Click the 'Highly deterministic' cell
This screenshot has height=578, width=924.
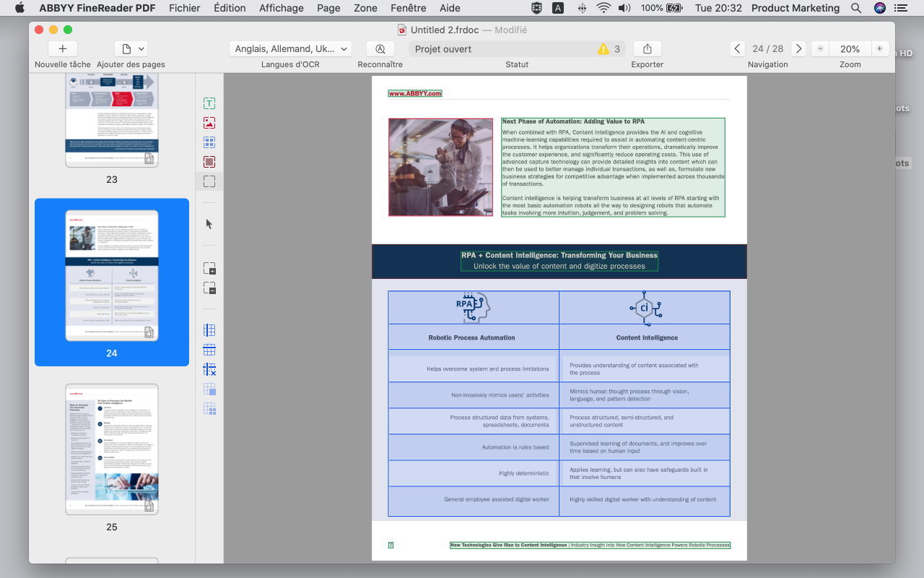pyautogui.click(x=474, y=473)
